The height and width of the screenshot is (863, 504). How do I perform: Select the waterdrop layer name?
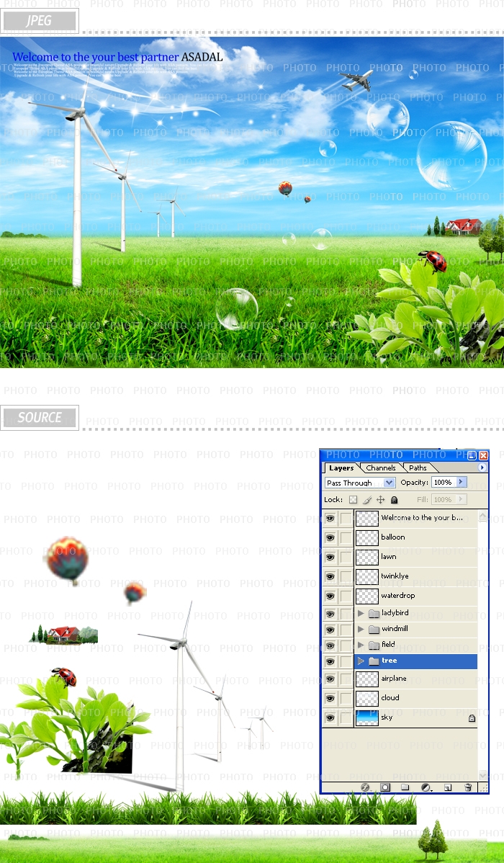click(x=398, y=596)
